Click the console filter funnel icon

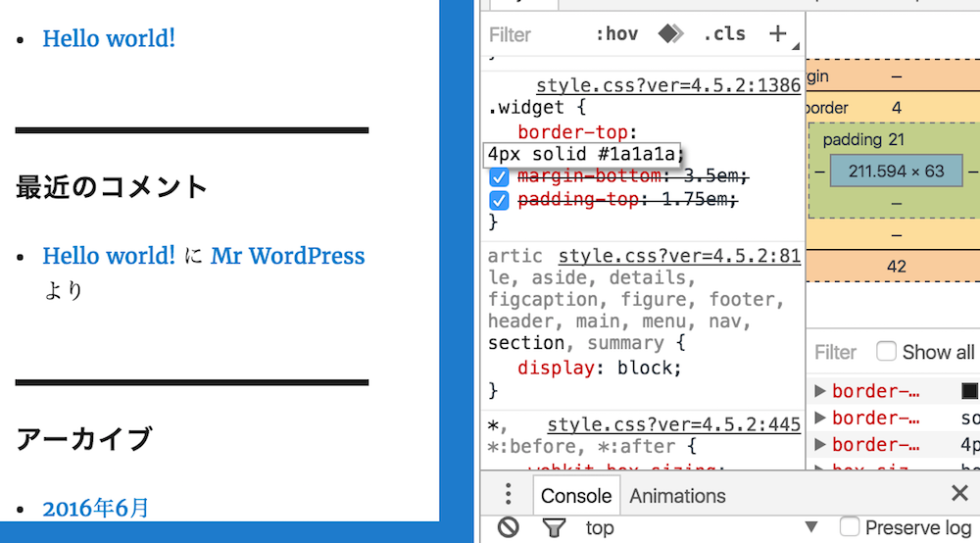(554, 528)
